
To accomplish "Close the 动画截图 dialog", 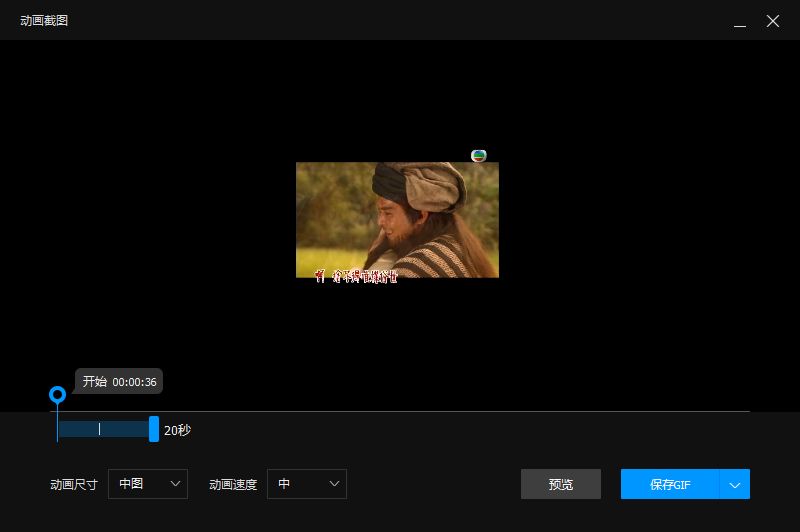I will click(x=772, y=21).
